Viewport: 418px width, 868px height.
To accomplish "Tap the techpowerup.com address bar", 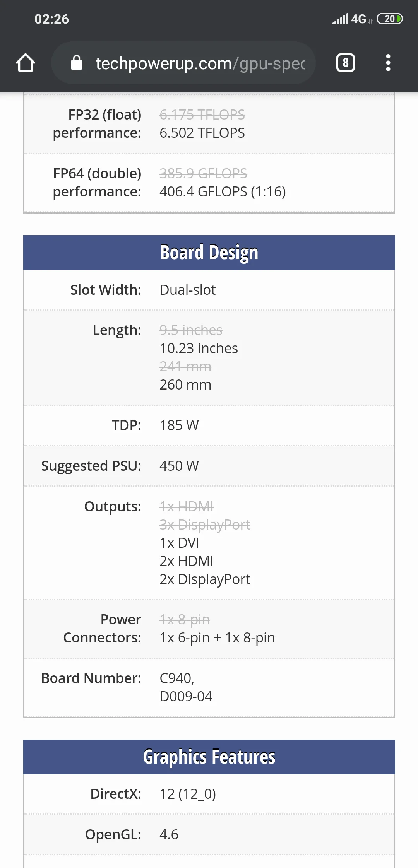I will [200, 63].
